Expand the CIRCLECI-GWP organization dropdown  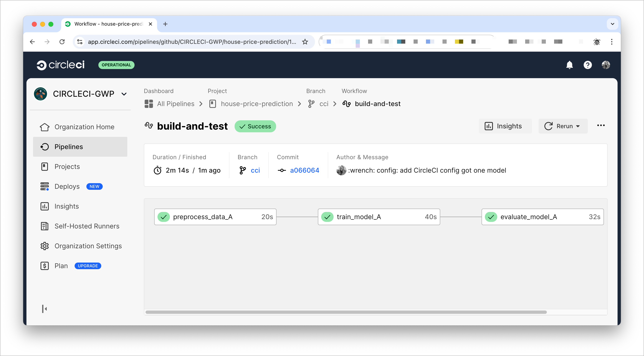click(x=124, y=94)
